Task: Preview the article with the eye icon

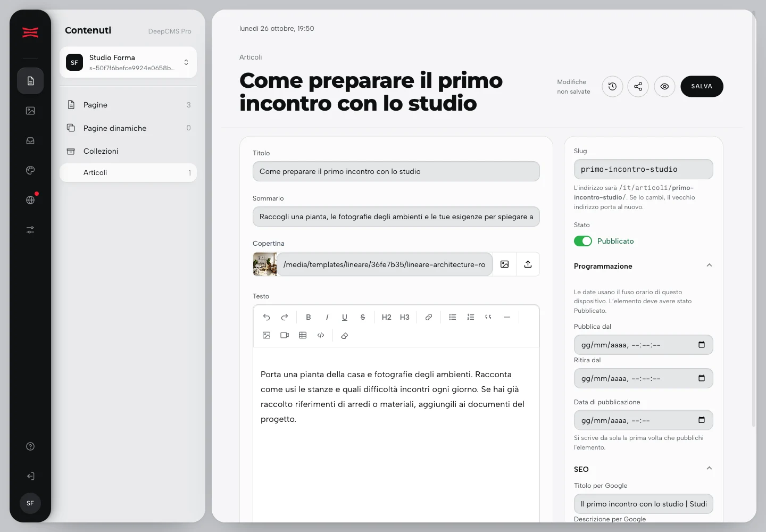Action: 664,86
